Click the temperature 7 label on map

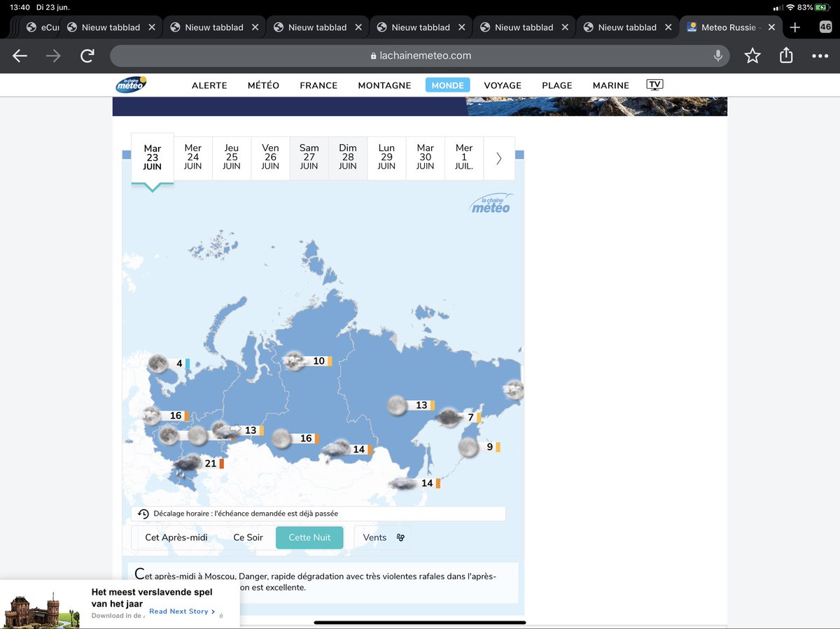(470, 418)
